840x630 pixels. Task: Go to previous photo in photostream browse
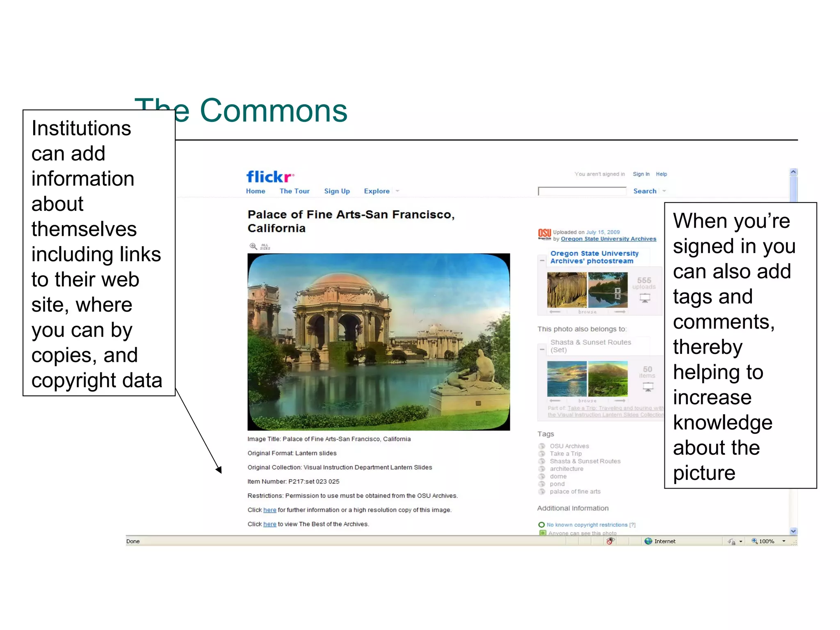pyautogui.click(x=555, y=312)
